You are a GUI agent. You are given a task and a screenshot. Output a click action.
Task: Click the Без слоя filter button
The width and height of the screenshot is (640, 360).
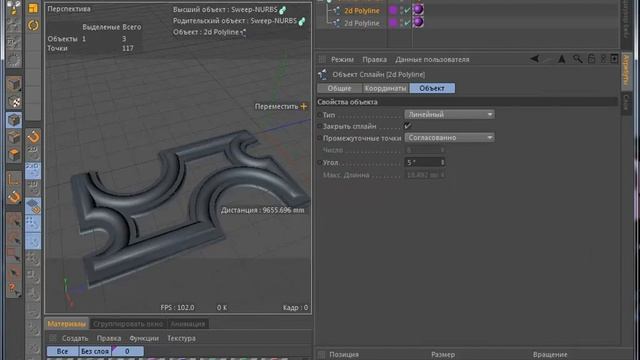(x=95, y=351)
